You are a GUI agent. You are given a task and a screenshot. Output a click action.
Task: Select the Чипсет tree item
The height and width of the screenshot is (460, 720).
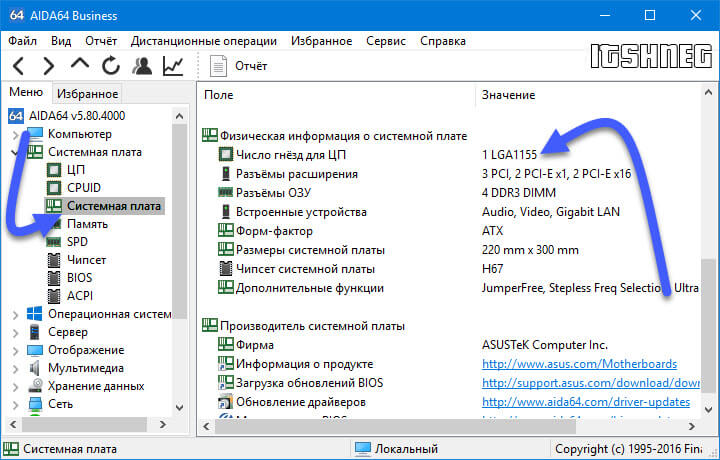(86, 260)
